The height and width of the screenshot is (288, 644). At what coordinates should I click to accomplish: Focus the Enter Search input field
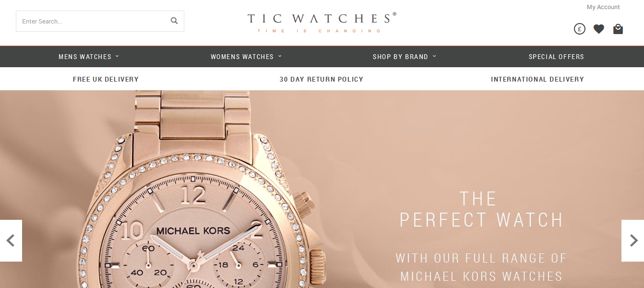pyautogui.click(x=94, y=21)
